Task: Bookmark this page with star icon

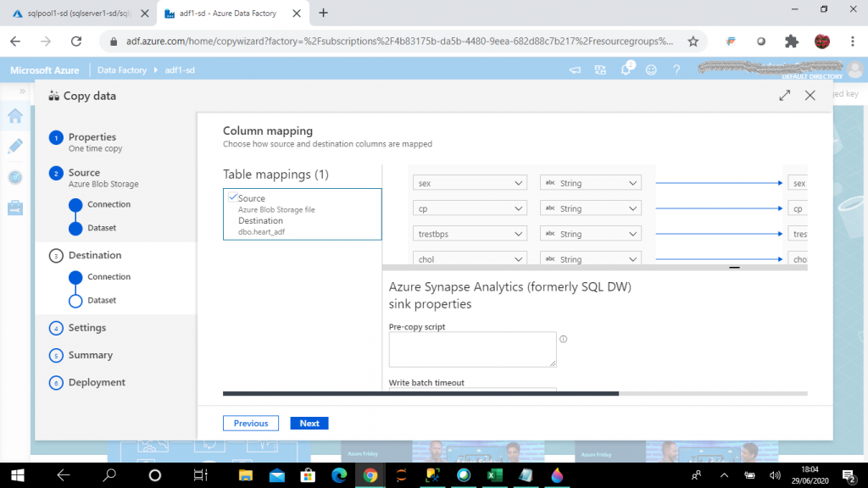Action: click(693, 41)
